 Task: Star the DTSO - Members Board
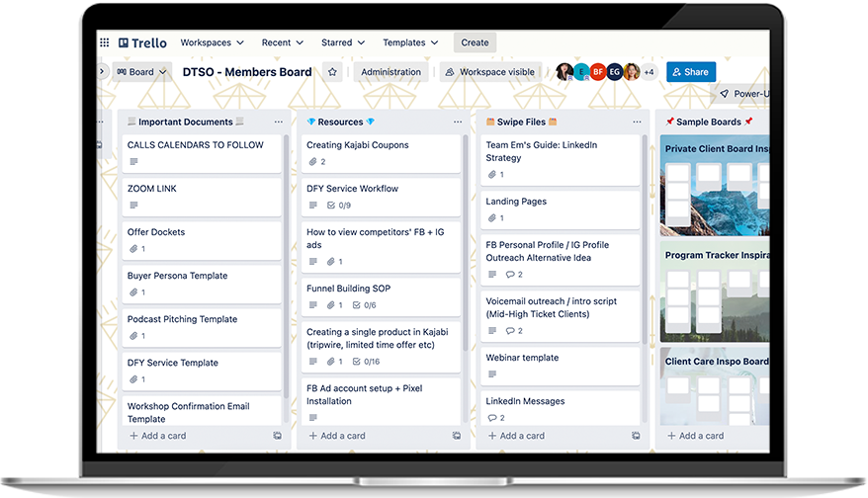[x=332, y=72]
